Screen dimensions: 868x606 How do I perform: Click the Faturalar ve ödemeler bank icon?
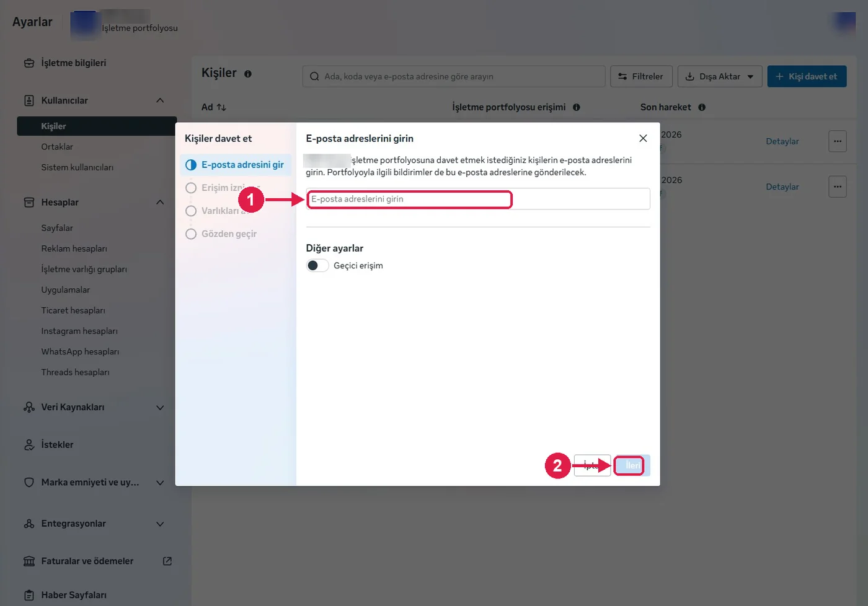pos(29,561)
